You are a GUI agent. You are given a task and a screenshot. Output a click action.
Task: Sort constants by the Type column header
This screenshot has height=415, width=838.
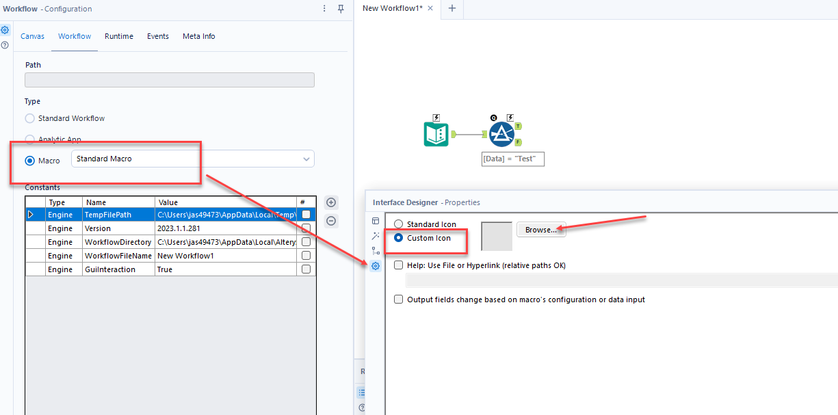[64, 202]
